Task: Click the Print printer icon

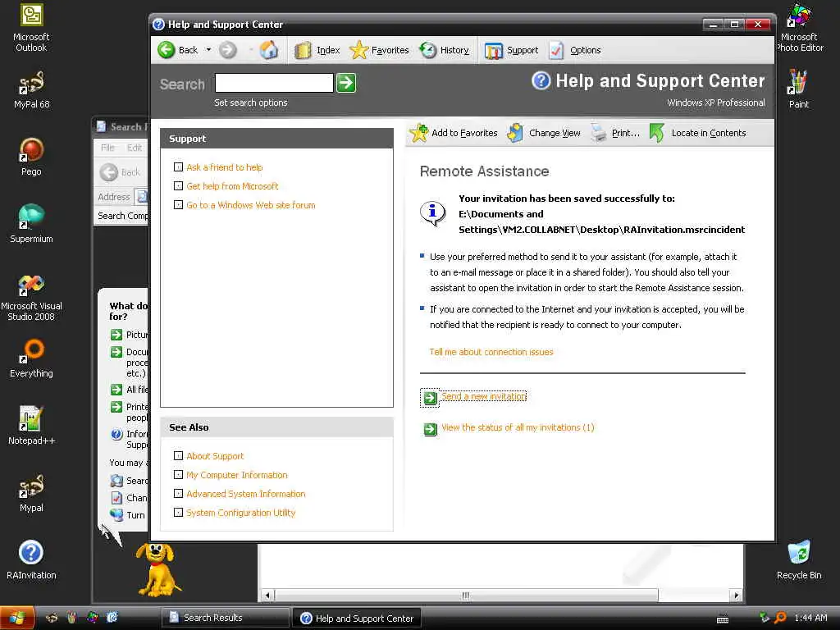Action: click(598, 133)
